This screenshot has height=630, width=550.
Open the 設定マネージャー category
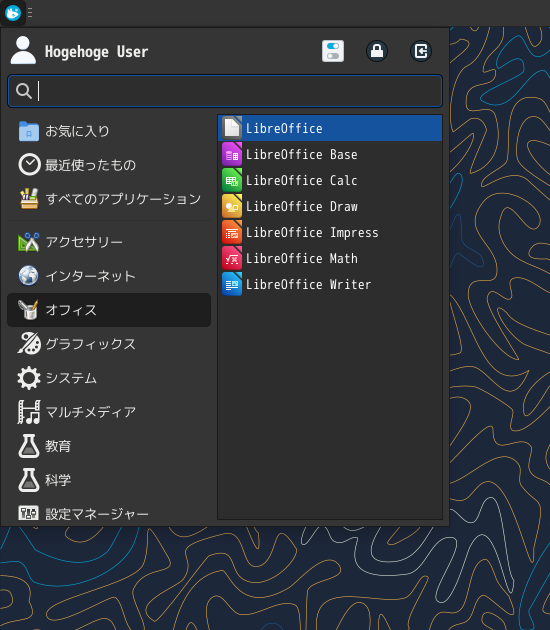[109, 513]
